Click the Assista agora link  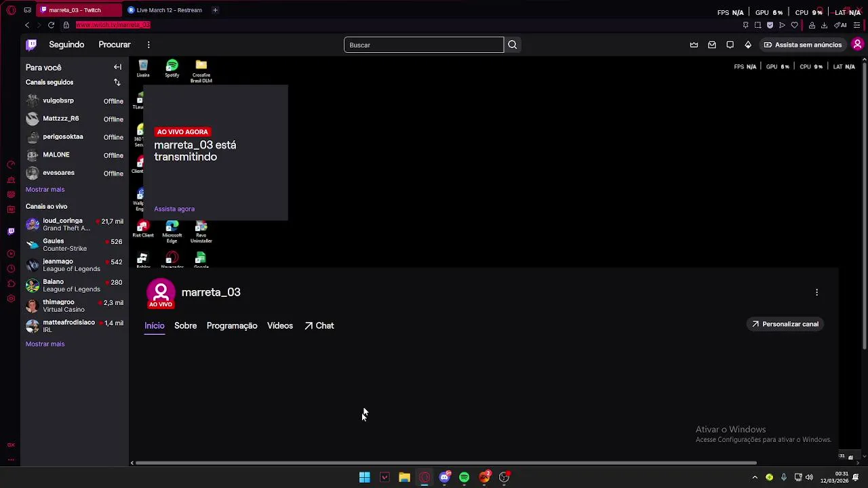(174, 209)
